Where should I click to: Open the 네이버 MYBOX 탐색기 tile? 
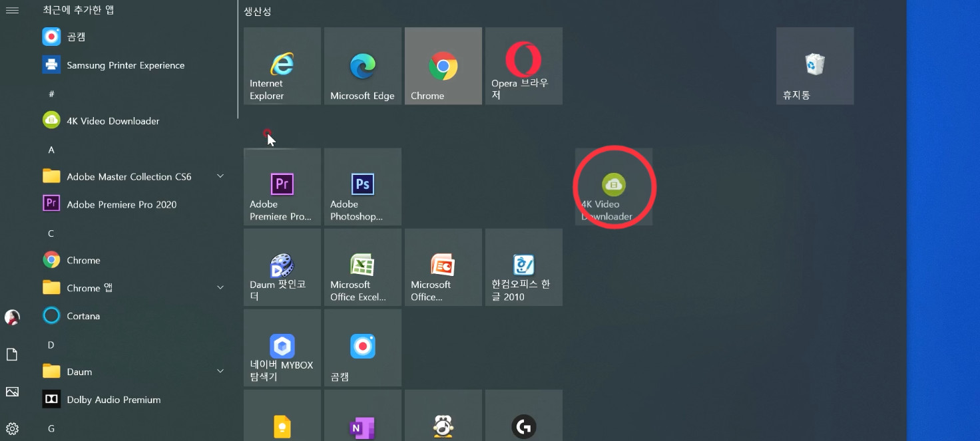(x=282, y=348)
